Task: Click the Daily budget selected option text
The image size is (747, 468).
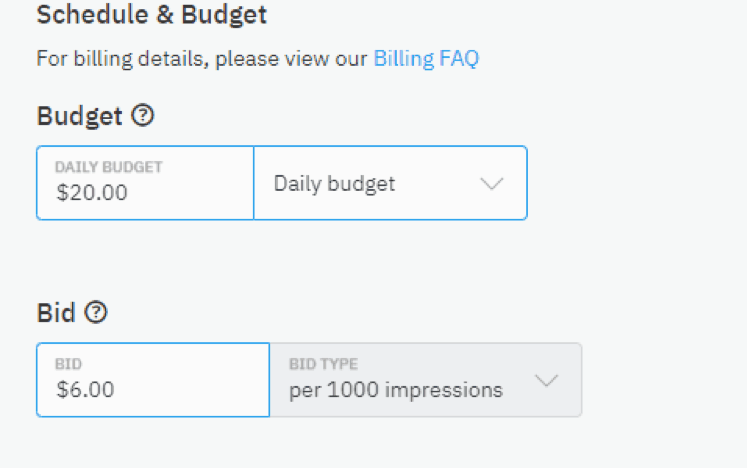Action: tap(334, 184)
